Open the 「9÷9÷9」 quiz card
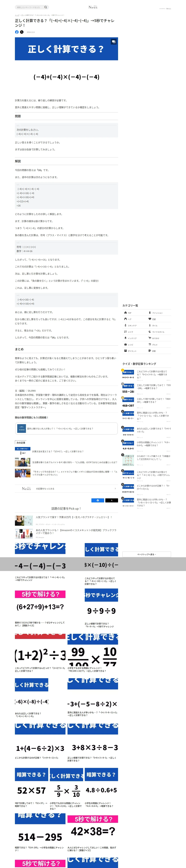Image resolution: width=186 pixels, height=868 pixels. coord(101,608)
